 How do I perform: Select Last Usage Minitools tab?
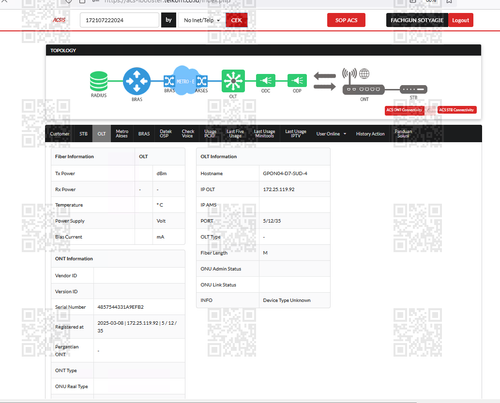click(264, 134)
